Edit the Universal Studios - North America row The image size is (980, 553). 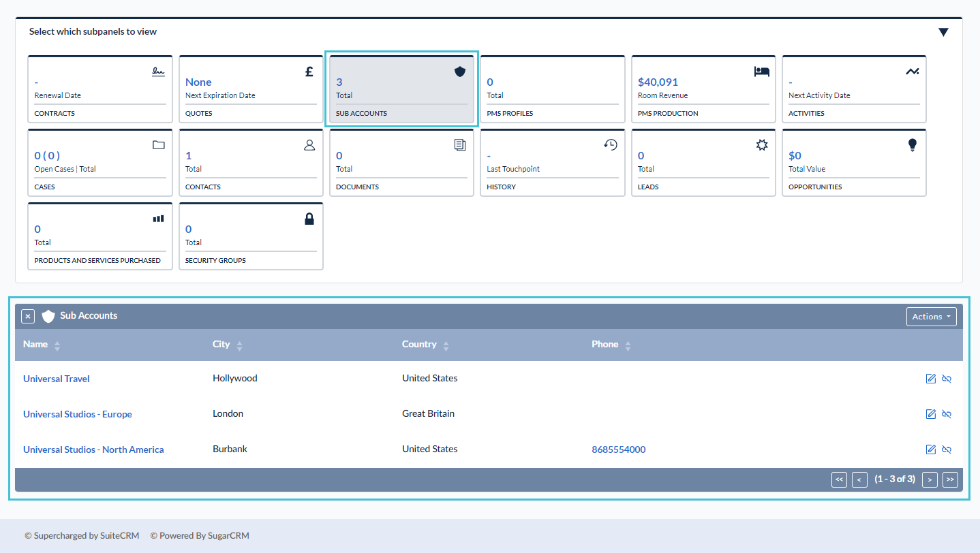tap(931, 449)
